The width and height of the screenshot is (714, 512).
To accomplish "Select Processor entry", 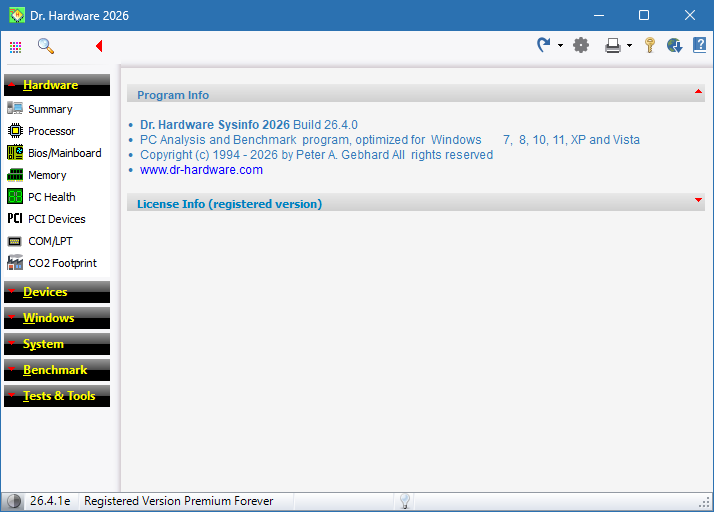I will [x=51, y=131].
